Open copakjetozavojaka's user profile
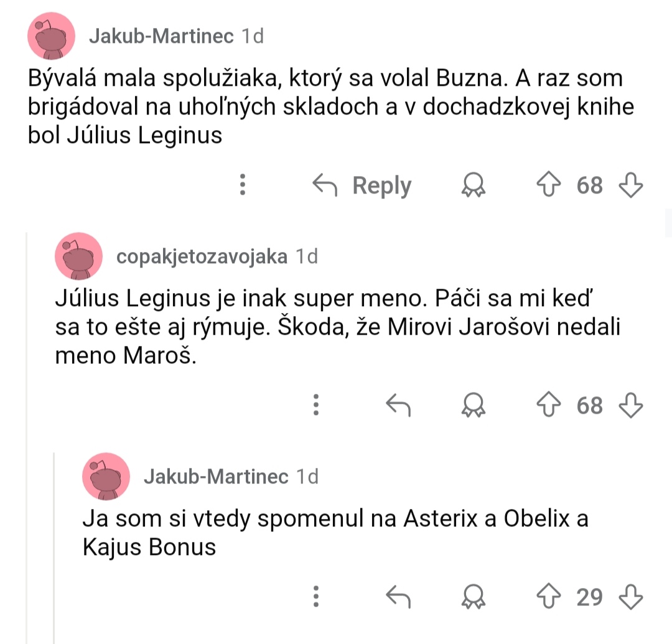Screen dimensions: 672x644 (x=202, y=256)
